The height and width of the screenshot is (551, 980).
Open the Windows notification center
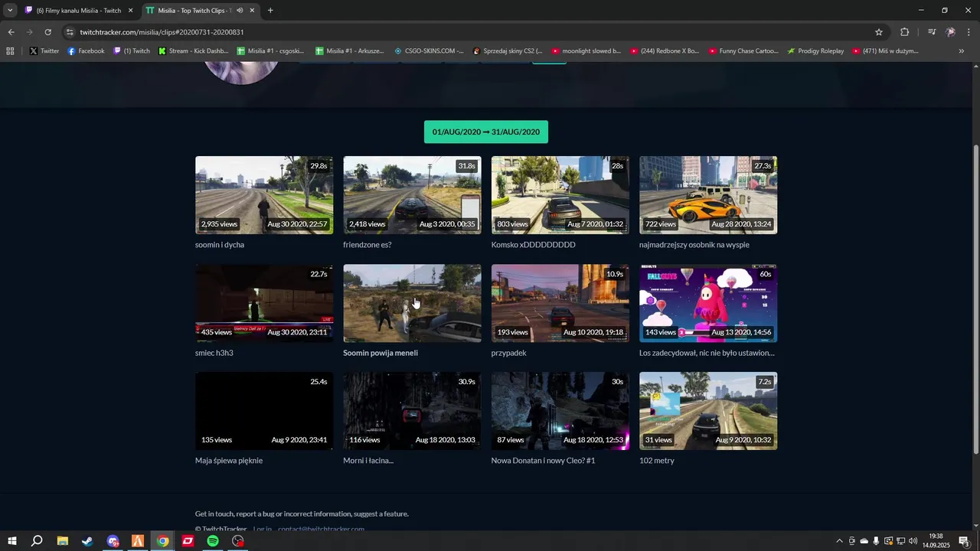(964, 541)
